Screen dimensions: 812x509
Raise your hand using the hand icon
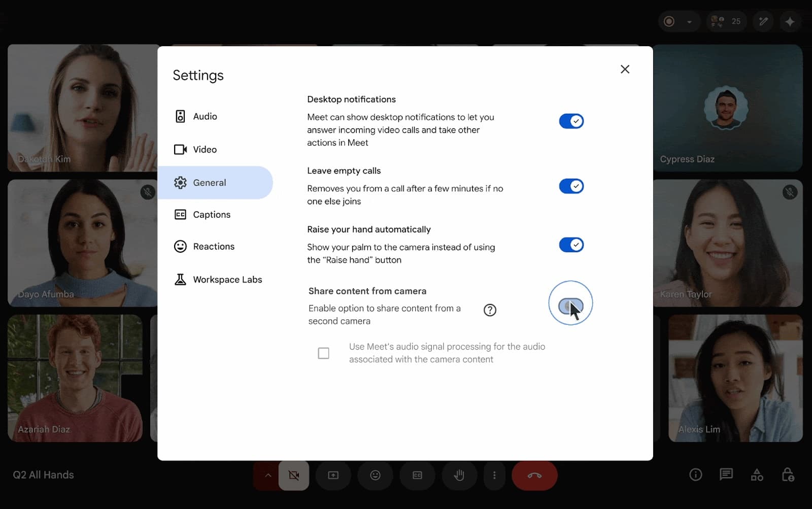(459, 476)
